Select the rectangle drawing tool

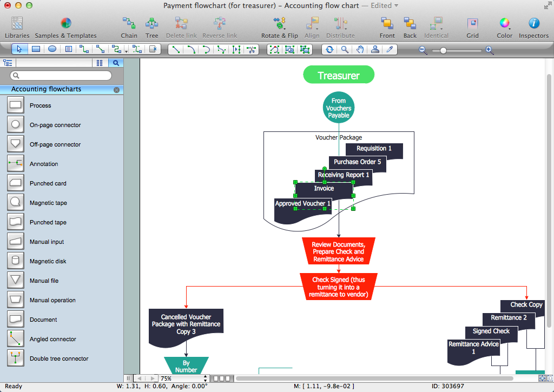tap(36, 49)
